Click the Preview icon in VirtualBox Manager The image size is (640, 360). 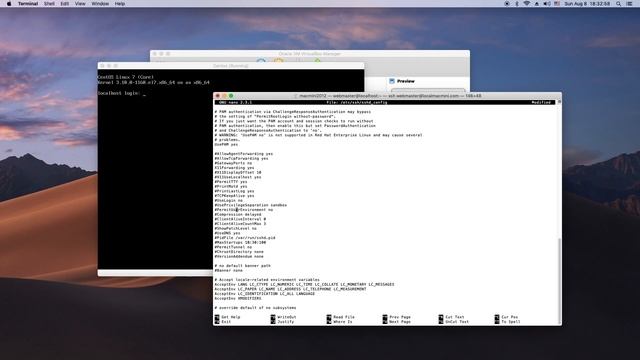(392, 81)
